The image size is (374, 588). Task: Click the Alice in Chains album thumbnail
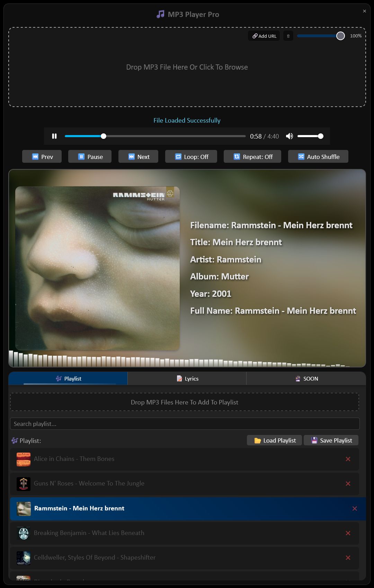[24, 459]
